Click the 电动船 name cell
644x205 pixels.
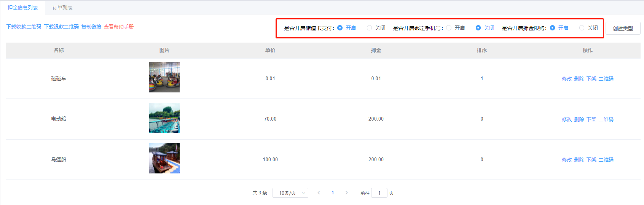(59, 119)
